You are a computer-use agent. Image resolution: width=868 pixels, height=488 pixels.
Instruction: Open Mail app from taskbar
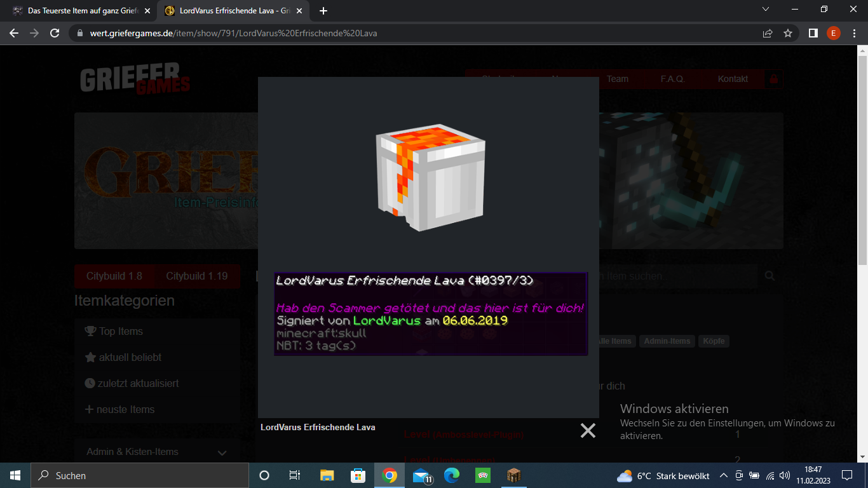(421, 475)
